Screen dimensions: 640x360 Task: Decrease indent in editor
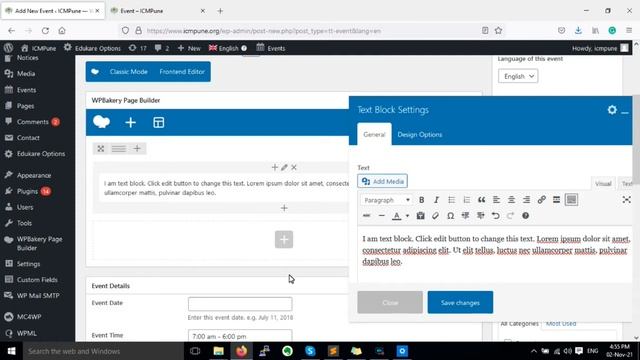point(465,216)
